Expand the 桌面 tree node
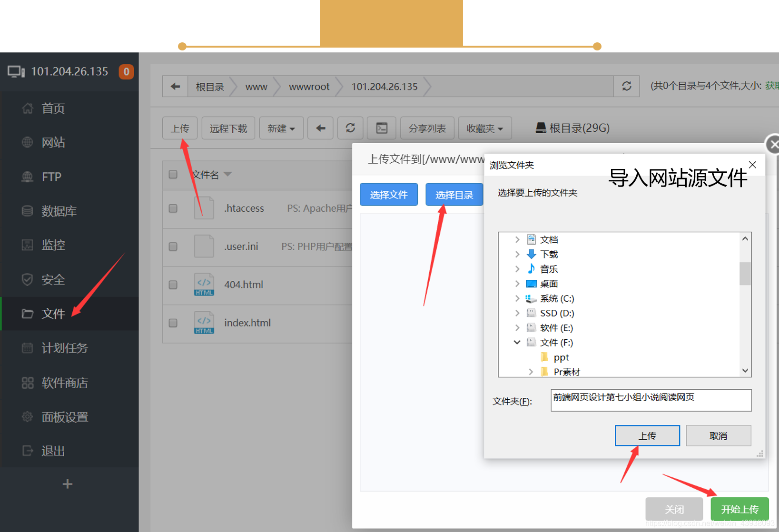779x532 pixels. click(517, 284)
